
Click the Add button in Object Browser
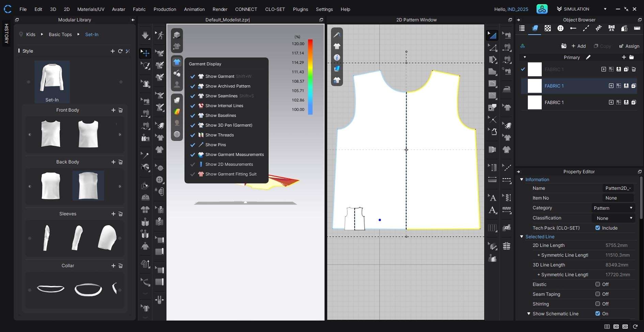579,46
